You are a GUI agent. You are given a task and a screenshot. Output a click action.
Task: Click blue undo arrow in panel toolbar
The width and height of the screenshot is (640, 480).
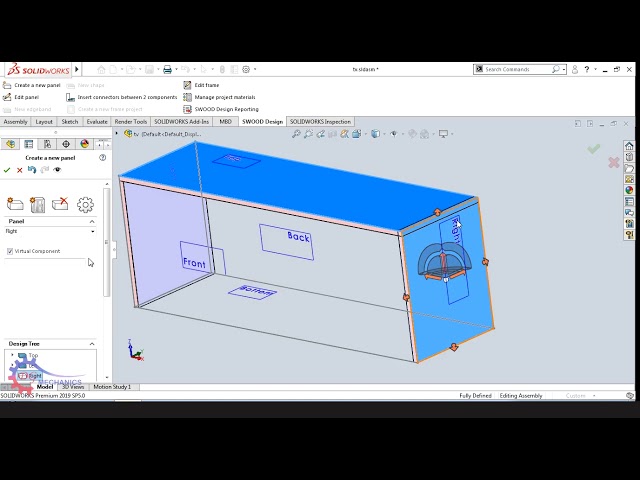pyautogui.click(x=31, y=169)
